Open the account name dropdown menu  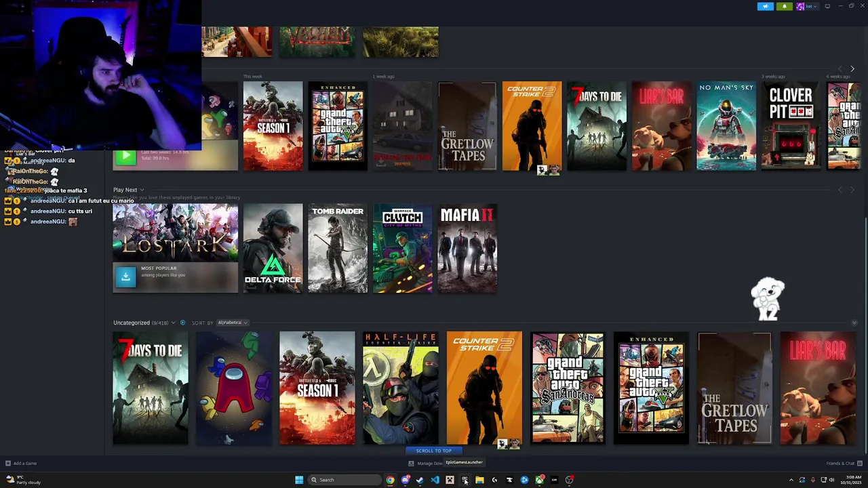[x=810, y=6]
